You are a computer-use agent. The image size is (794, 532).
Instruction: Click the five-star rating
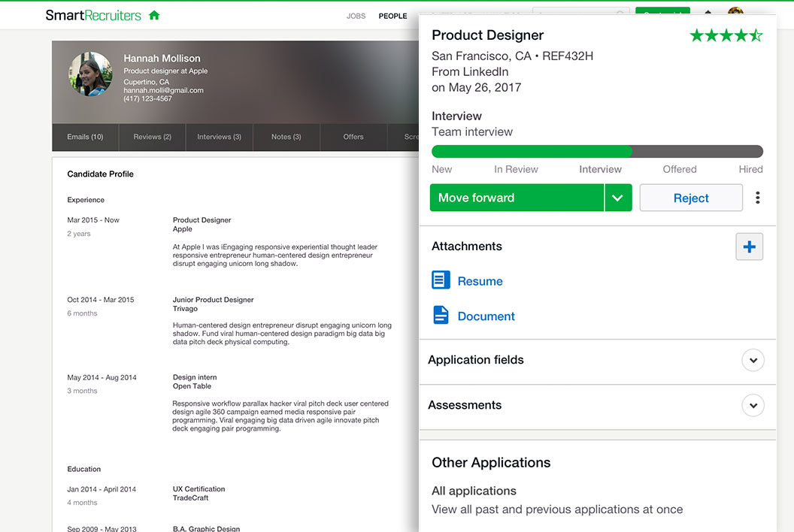pos(726,35)
